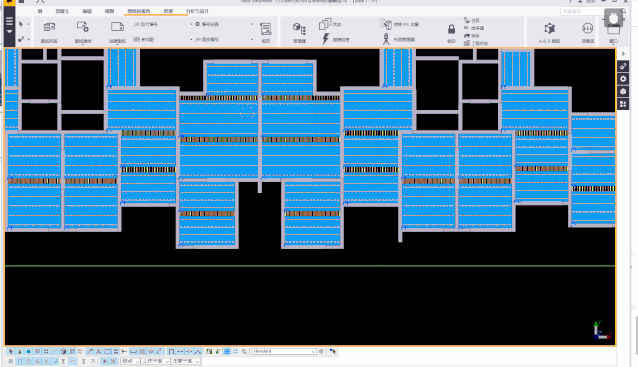The width and height of the screenshot is (638, 367).
Task: Toggle the perpendicular snap switch
Action: pyautogui.click(x=55, y=361)
